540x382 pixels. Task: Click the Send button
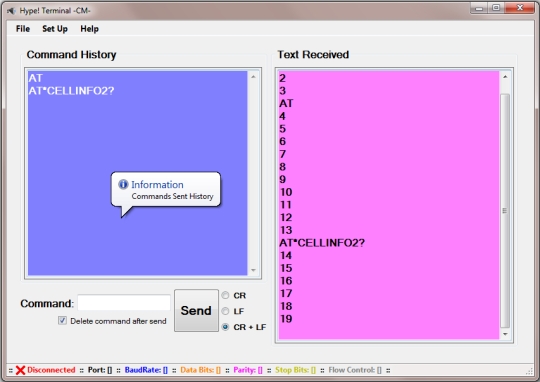(196, 310)
